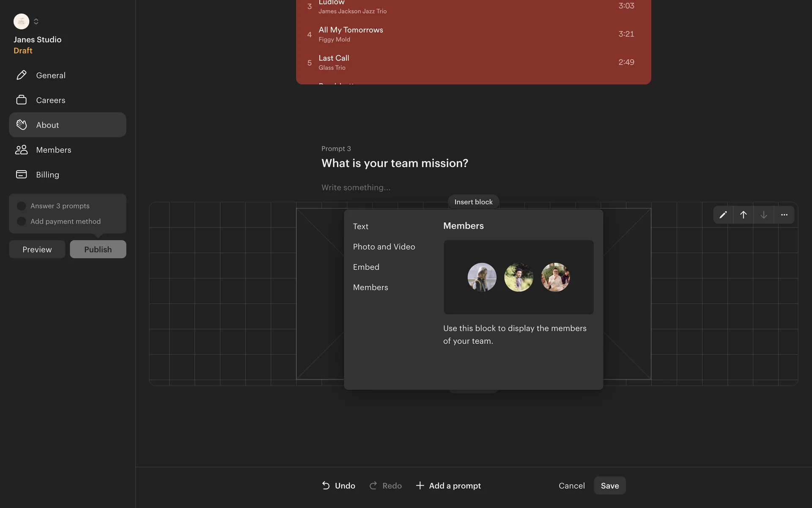Viewport: 812px width, 508px height.
Task: Click the Undo arrow icon
Action: coord(326,486)
